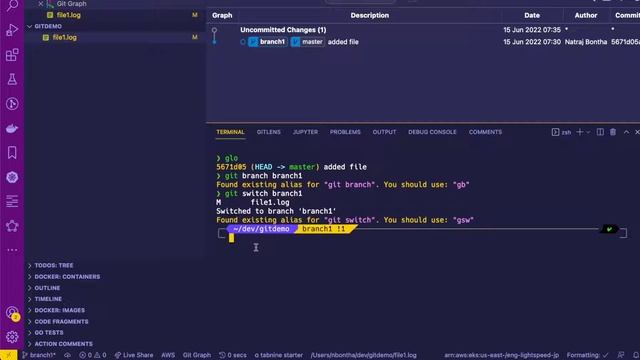Close the Git Graph open editor
640x360 pixels.
[x=40, y=4]
